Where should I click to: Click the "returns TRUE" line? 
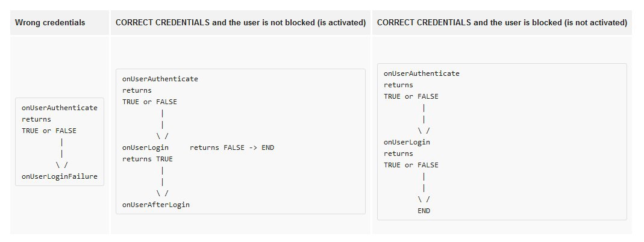tap(148, 159)
